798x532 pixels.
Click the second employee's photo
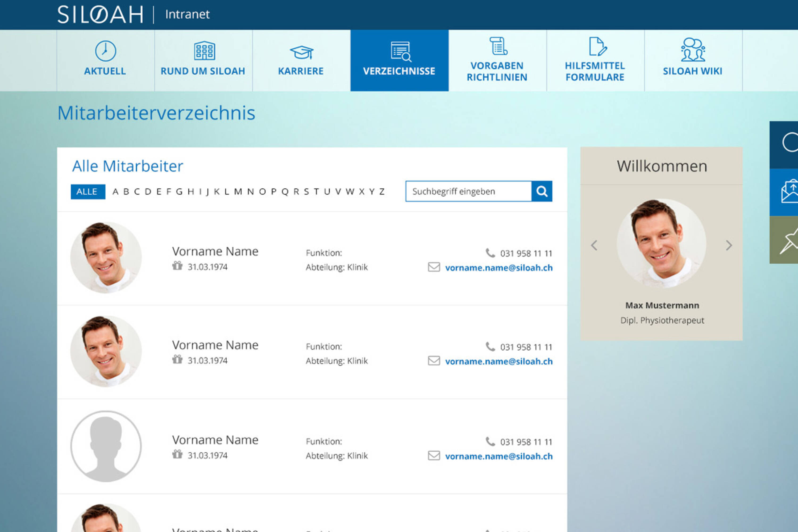pyautogui.click(x=106, y=351)
